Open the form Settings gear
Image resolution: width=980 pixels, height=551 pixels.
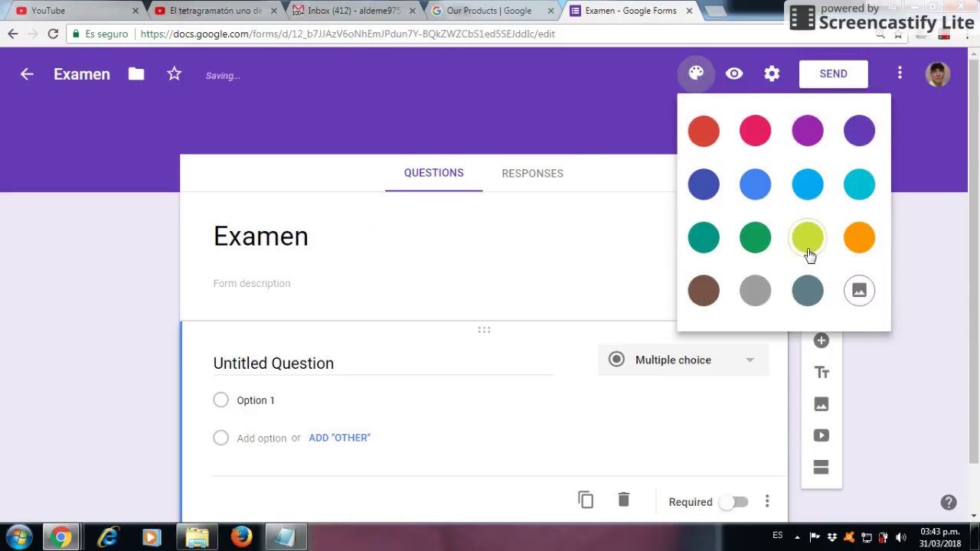pyautogui.click(x=772, y=73)
